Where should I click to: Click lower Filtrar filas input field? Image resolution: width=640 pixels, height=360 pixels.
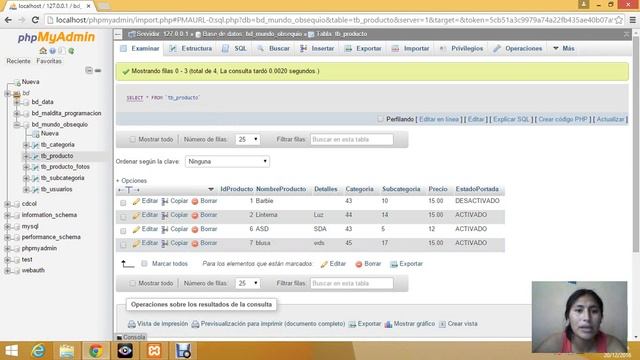(x=352, y=283)
